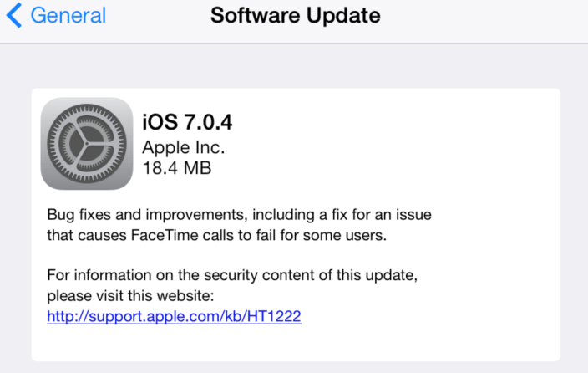This screenshot has height=373, width=588.
Task: Click the 18.4 MB download size
Action: 177,168
